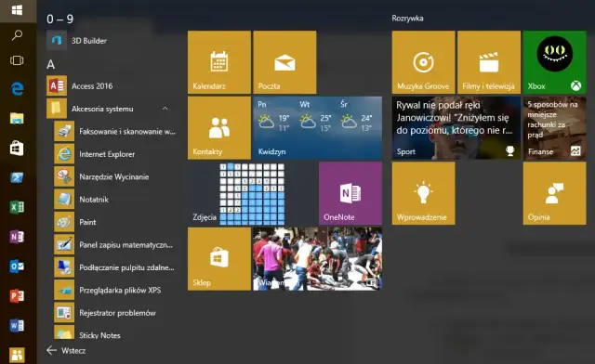Screen dimensions: 595x364
Task: Open Sticky Notes from the list
Action: 115,333
